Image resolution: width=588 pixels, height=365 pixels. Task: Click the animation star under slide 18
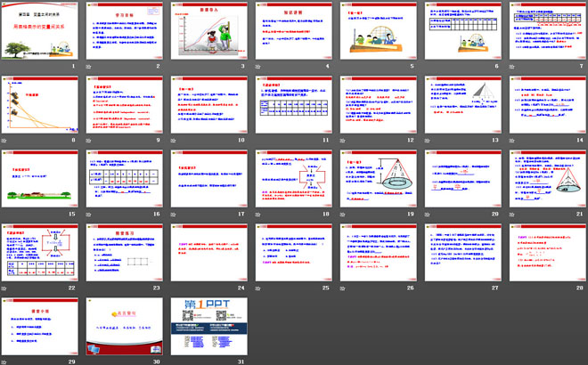pyautogui.click(x=258, y=215)
